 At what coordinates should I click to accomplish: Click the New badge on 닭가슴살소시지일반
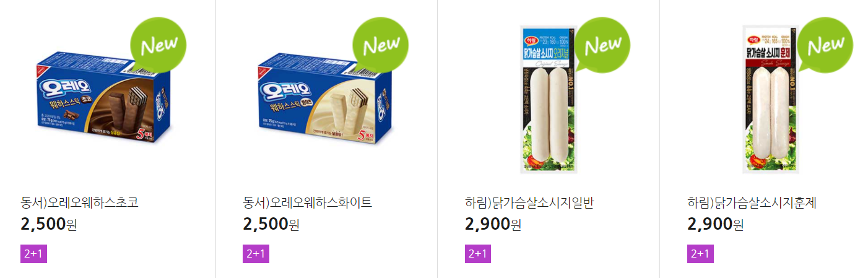[602, 45]
